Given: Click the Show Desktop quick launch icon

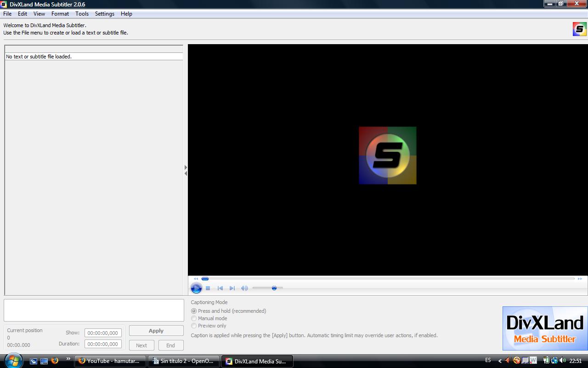Looking at the screenshot, I should (44, 361).
